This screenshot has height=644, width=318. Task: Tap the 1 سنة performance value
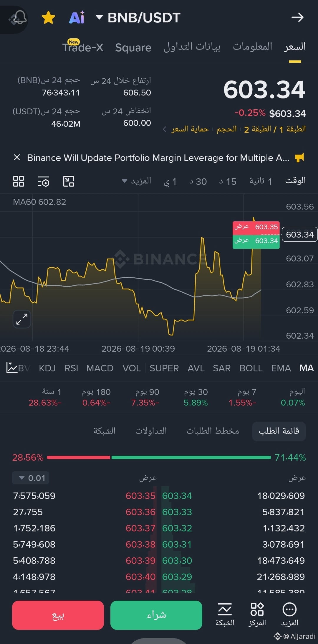45,403
